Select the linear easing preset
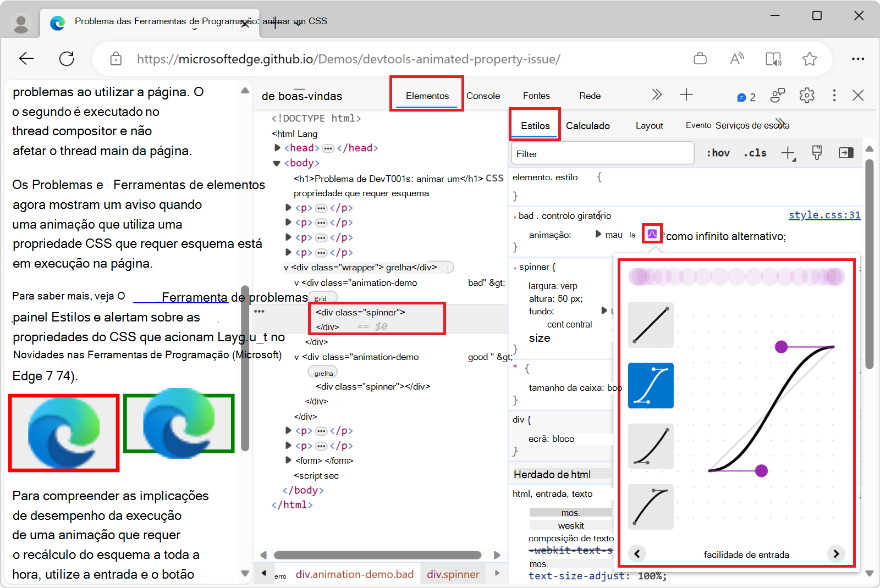 coord(650,325)
